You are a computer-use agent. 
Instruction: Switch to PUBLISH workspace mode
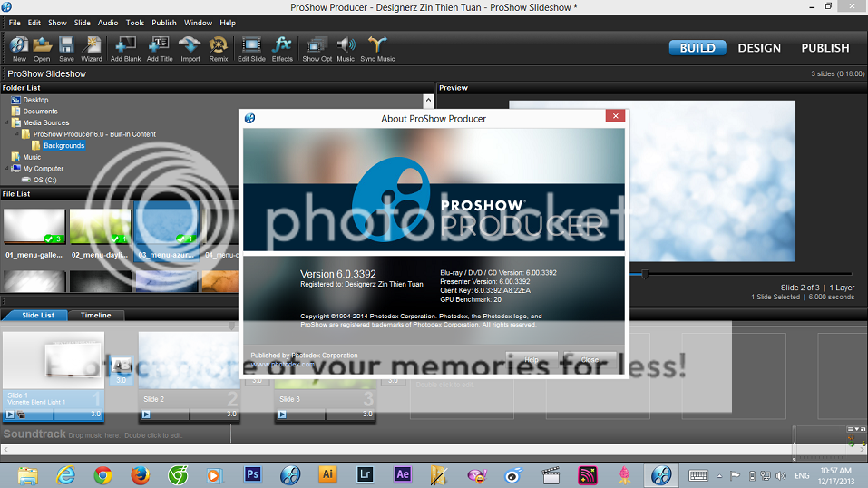(x=824, y=48)
